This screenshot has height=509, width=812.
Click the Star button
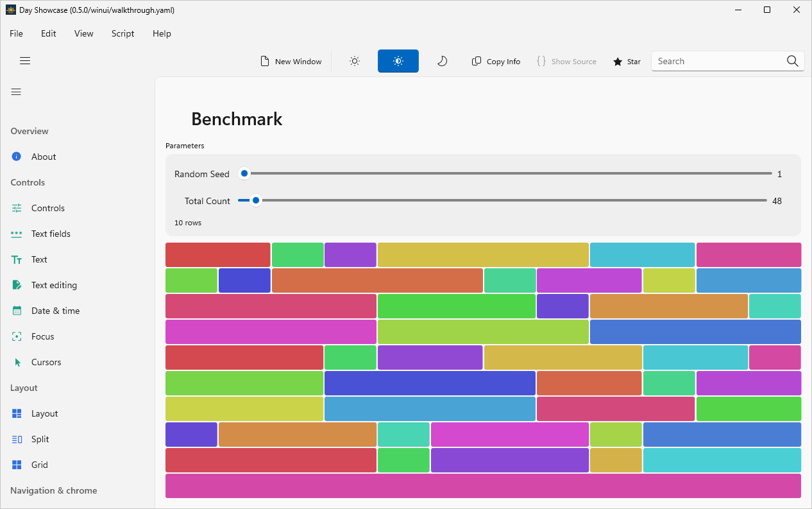(627, 62)
